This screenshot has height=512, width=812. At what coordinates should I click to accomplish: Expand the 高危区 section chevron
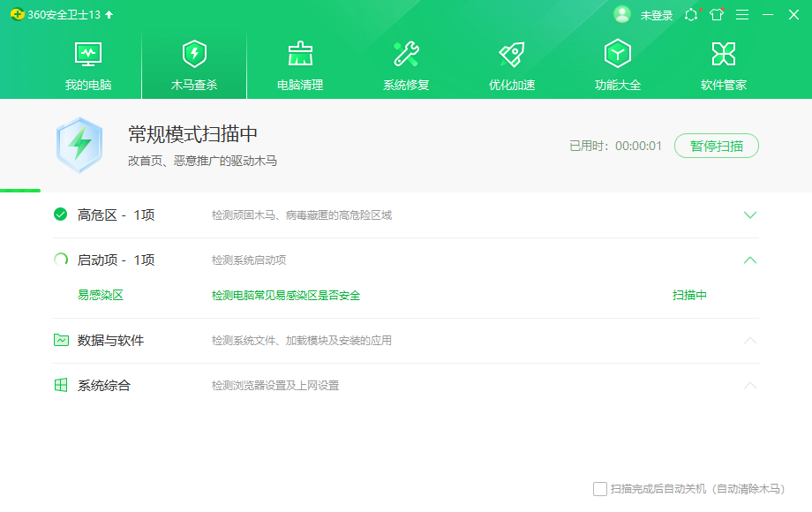(750, 215)
